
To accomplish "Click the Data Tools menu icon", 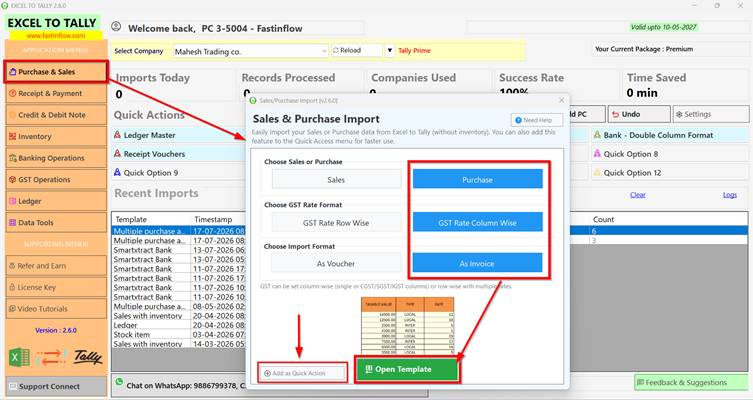I will (x=12, y=223).
